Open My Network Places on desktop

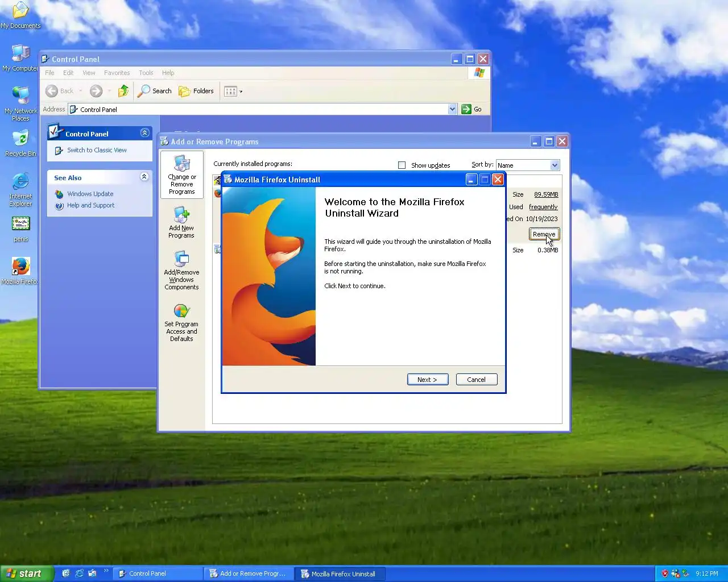coord(20,103)
